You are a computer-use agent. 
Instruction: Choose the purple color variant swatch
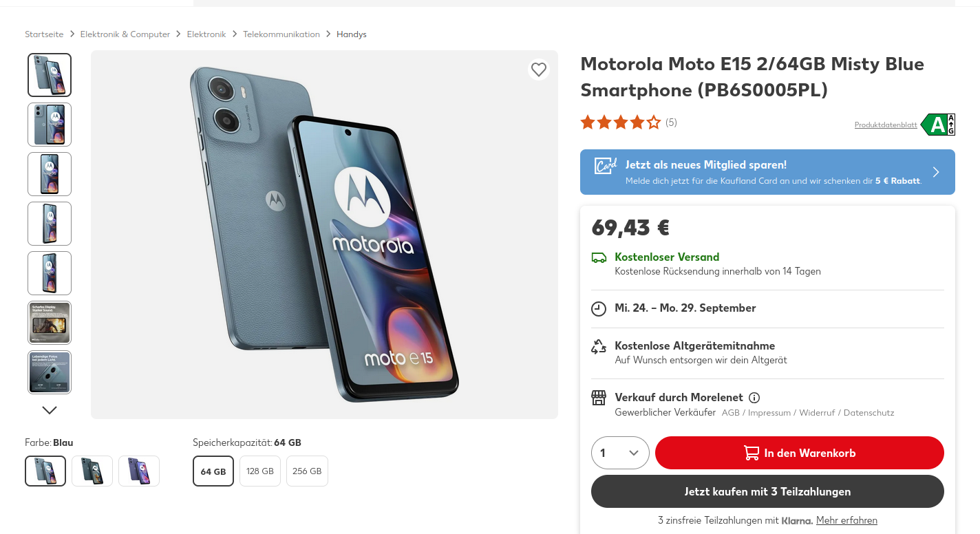(x=139, y=471)
